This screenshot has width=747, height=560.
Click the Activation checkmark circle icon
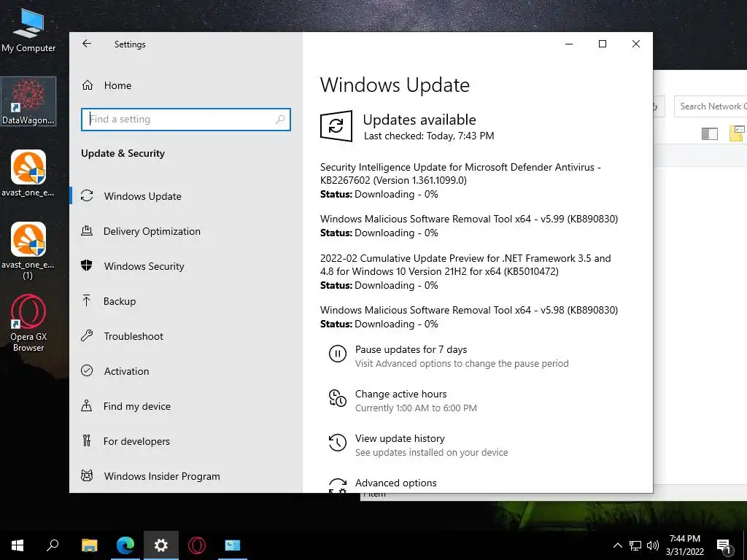(x=87, y=370)
